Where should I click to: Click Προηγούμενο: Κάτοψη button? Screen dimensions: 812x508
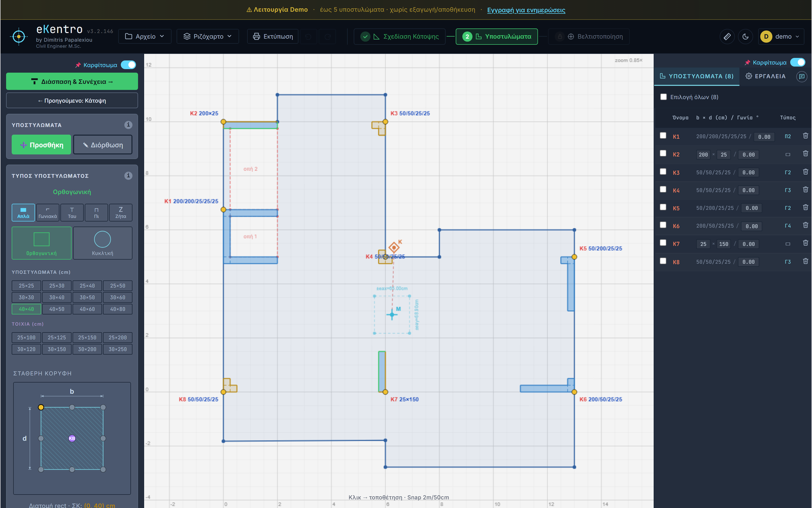(x=72, y=101)
